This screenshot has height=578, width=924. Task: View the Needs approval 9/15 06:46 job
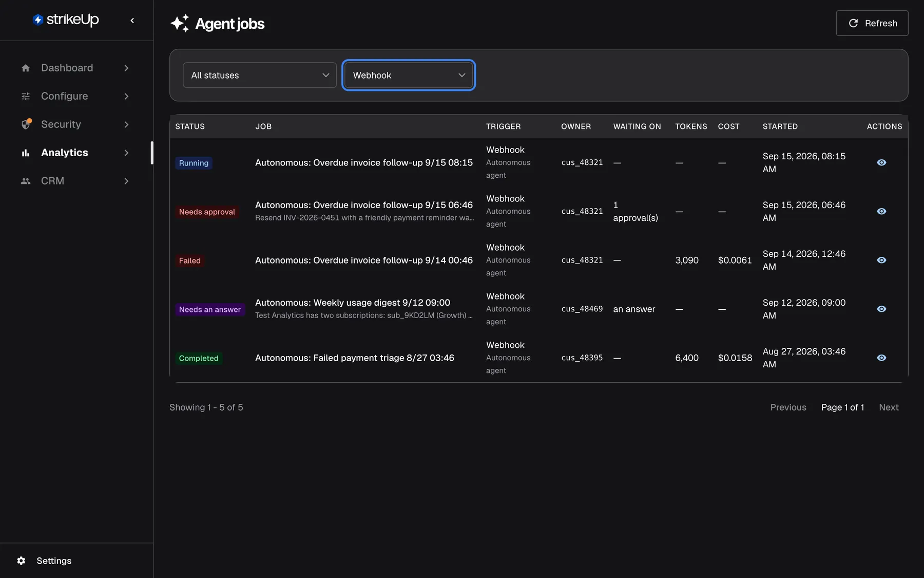click(x=881, y=211)
